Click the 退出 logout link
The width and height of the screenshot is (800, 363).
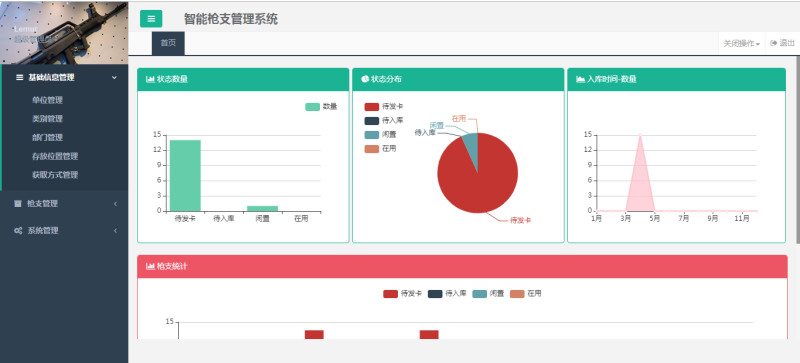coord(783,43)
